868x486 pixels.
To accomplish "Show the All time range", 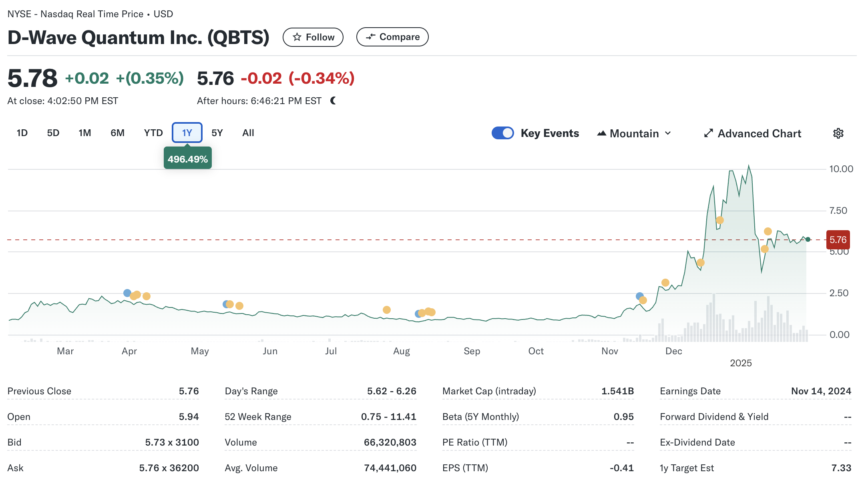I will point(248,133).
